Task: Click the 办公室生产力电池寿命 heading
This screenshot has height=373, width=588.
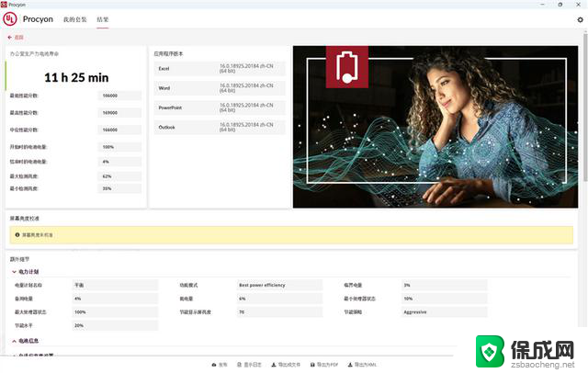Action: (34, 53)
